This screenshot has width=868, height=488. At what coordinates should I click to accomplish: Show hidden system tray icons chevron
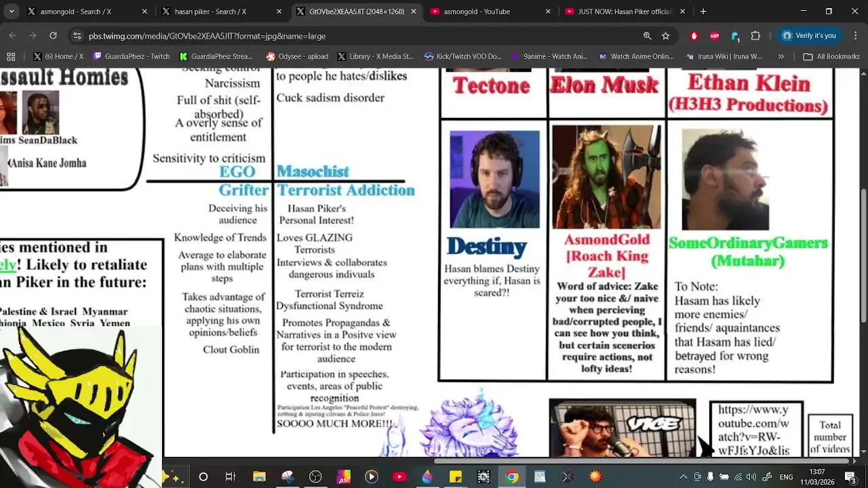click(x=683, y=476)
